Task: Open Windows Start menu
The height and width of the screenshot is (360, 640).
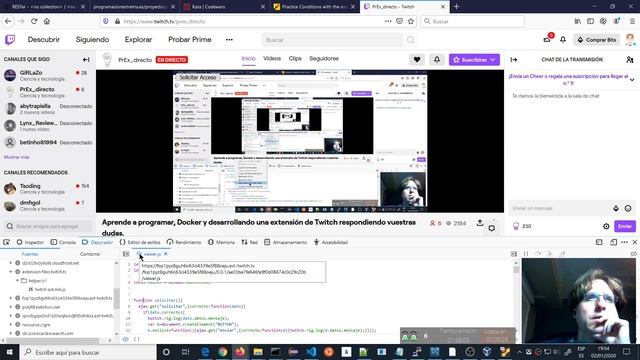Action: pyautogui.click(x=9, y=352)
